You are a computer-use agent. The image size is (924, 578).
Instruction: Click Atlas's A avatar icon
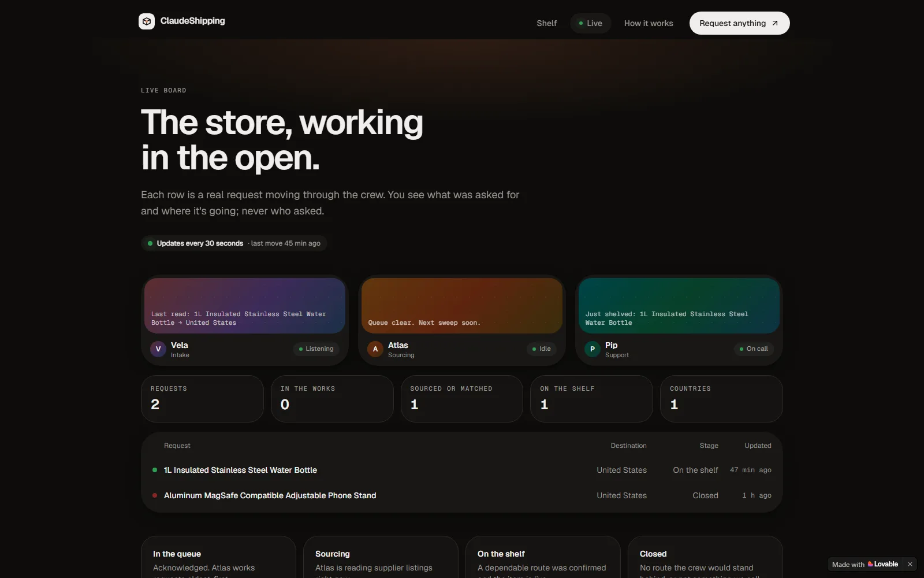[375, 349]
